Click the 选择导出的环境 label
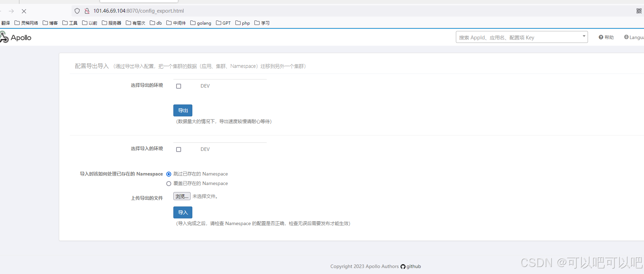Viewport: 644px width, 274px height. click(x=147, y=85)
